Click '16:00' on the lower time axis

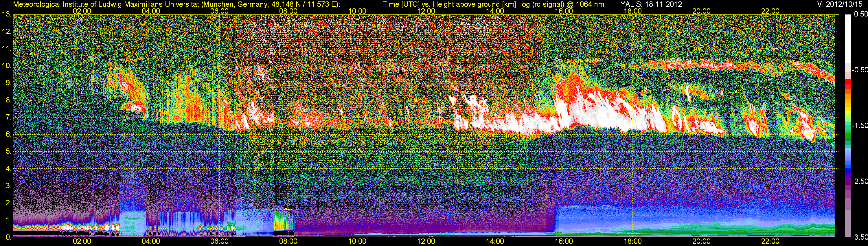564,242
